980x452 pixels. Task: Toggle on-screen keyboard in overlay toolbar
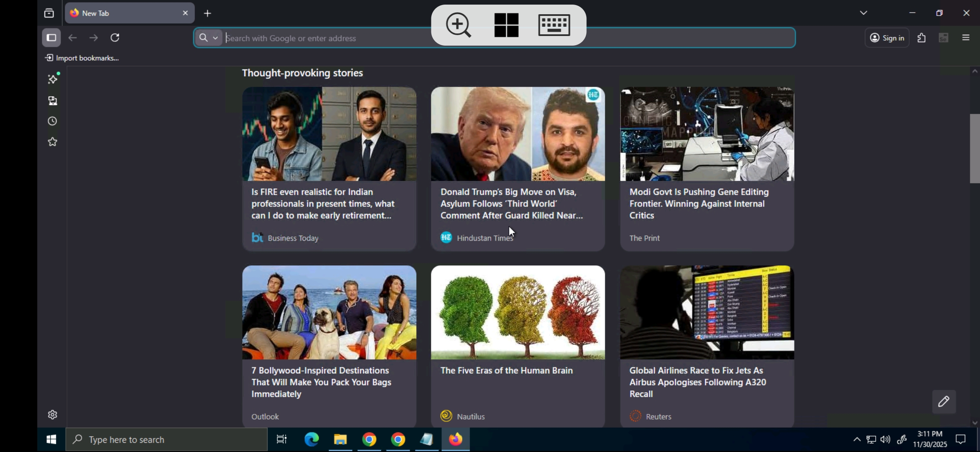coord(554,25)
